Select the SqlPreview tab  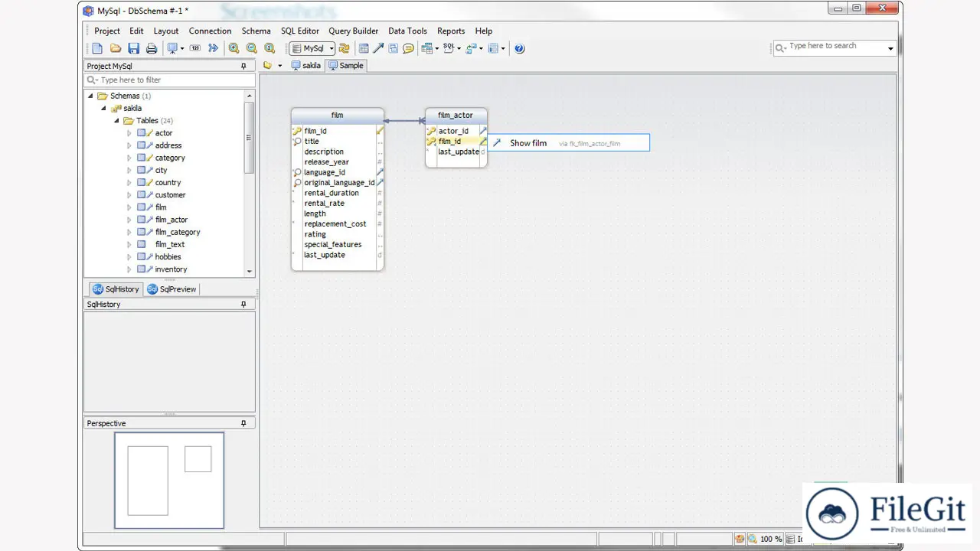click(x=172, y=289)
